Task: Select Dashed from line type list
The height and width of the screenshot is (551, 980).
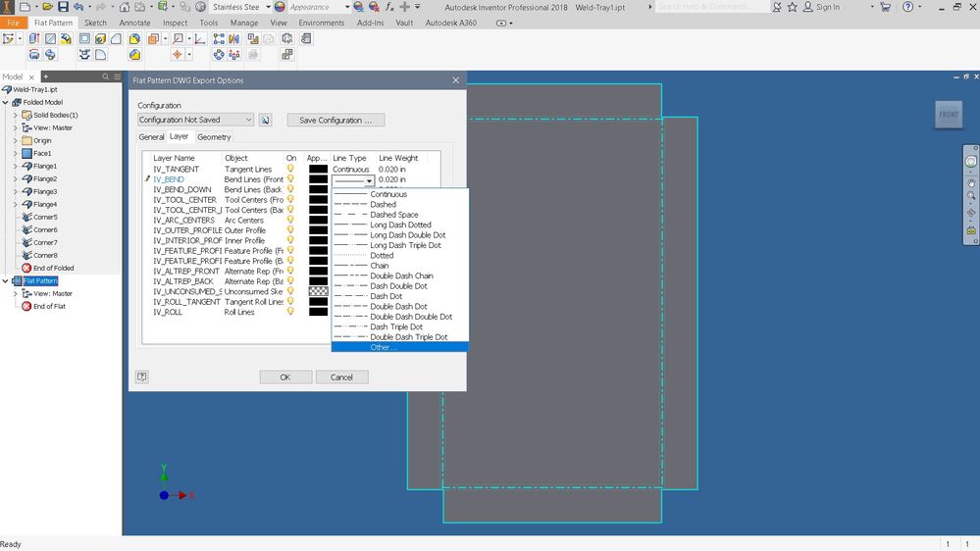Action: 400,204
